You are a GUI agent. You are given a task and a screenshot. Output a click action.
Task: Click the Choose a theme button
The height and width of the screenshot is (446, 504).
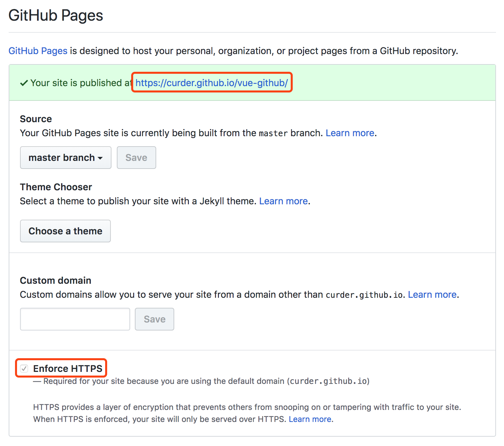65,231
